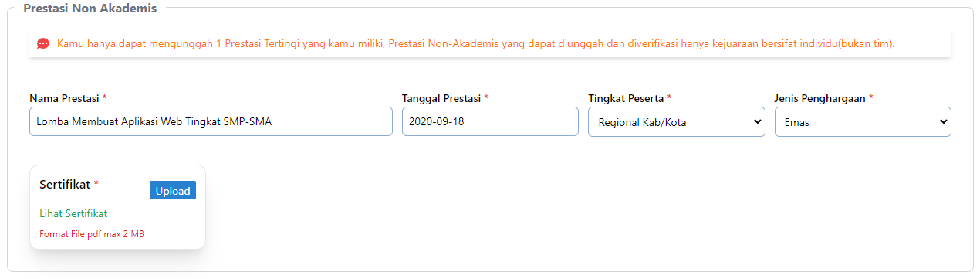The width and height of the screenshot is (980, 279).
Task: Click the Jenis Penghargaan field label
Action: coord(820,98)
